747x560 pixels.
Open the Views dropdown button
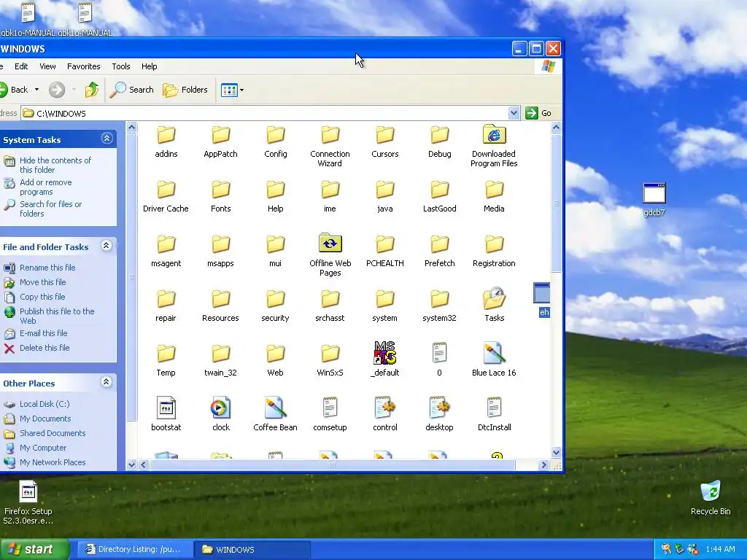click(241, 90)
